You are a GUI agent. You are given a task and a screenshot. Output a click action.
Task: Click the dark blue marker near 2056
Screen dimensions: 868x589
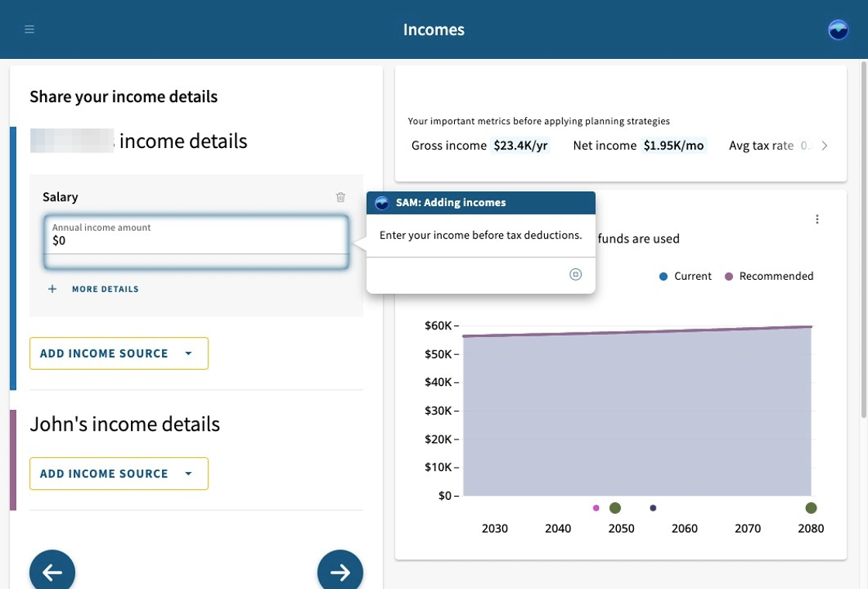(x=653, y=508)
